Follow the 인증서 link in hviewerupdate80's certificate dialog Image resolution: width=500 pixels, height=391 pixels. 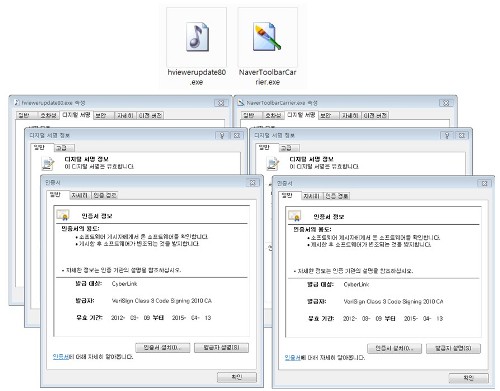(60, 357)
